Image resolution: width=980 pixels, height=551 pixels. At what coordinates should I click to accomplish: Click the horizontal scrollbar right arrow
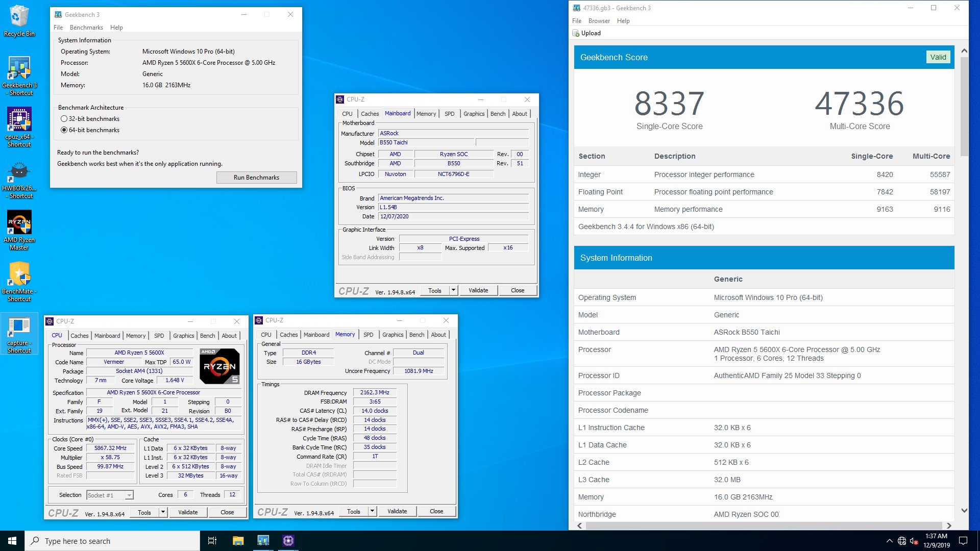click(x=949, y=525)
